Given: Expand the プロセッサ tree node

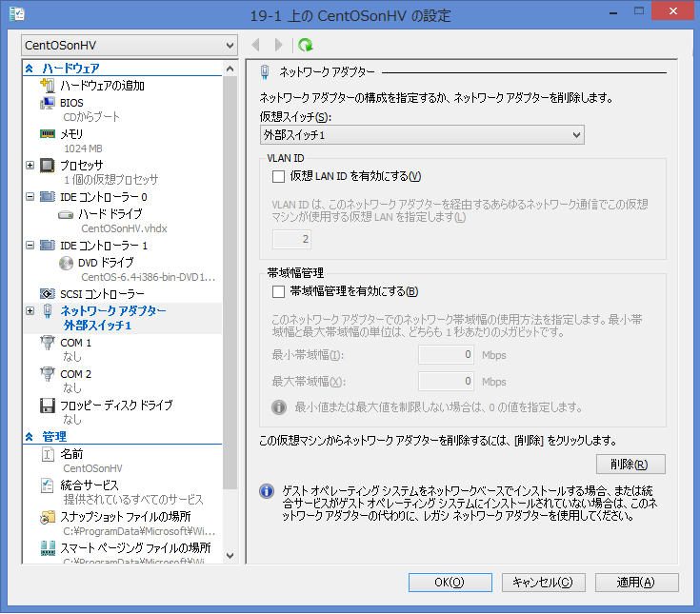Looking at the screenshot, I should click(30, 165).
